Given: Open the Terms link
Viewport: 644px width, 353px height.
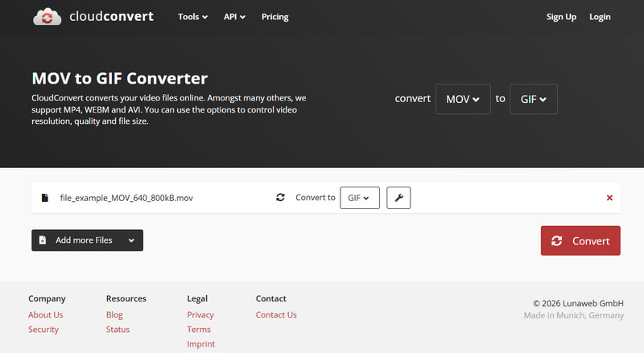Looking at the screenshot, I should (199, 330).
